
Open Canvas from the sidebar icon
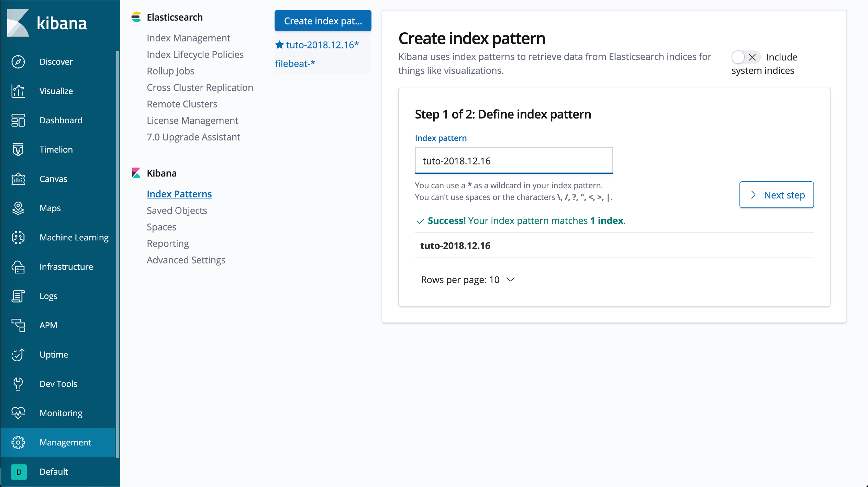[x=18, y=179]
